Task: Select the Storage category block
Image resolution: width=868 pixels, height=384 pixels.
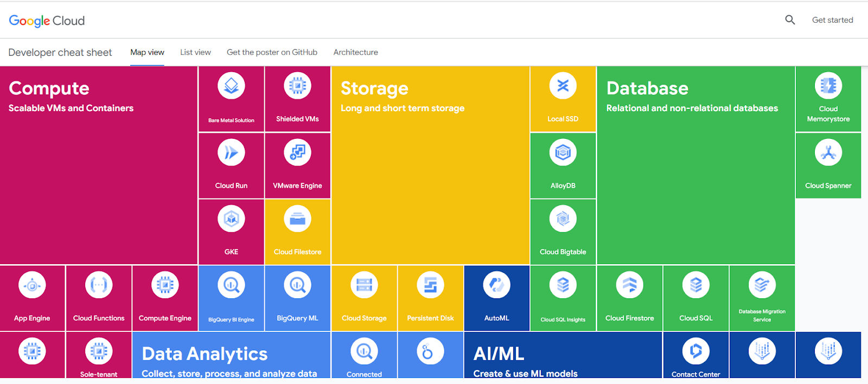Action: point(430,165)
